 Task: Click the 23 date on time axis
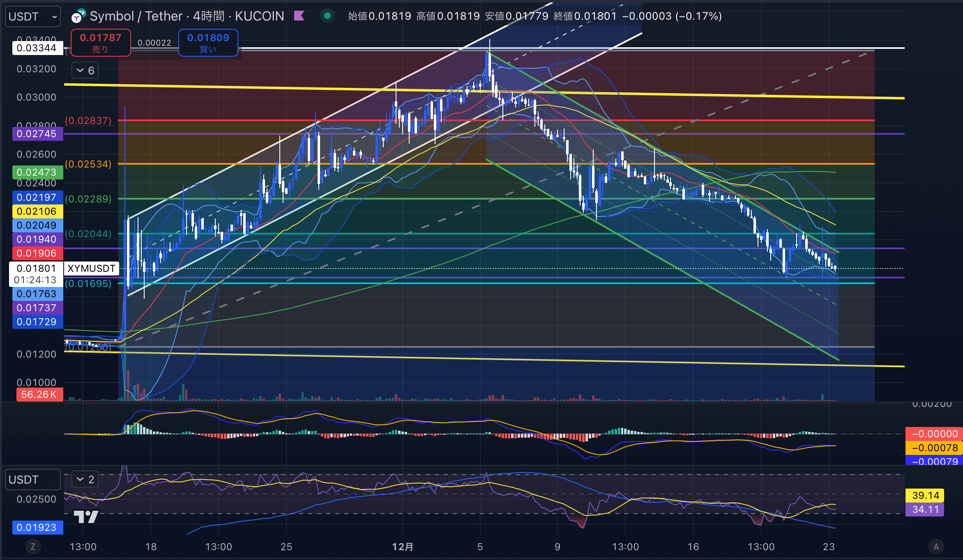[829, 546]
